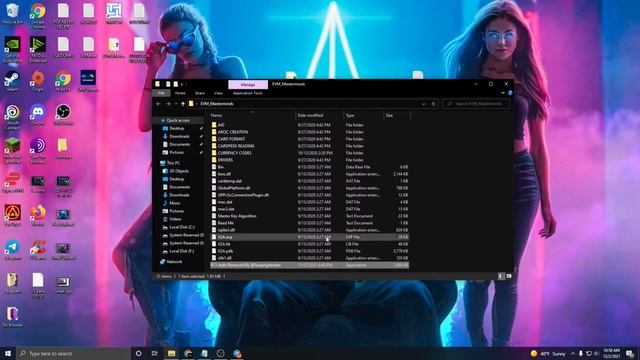This screenshot has height=360, width=640.
Task: Select Local Disk (F:) in navigation pane
Action: pyautogui.click(x=182, y=251)
